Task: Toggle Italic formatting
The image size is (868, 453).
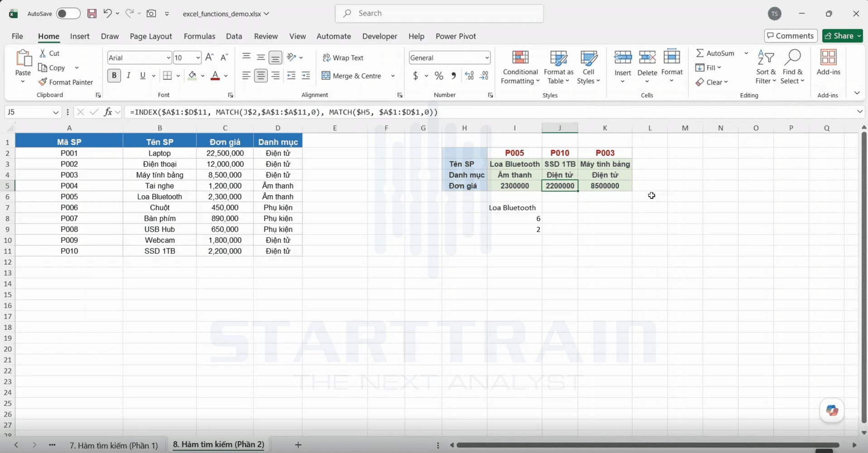Action: [x=129, y=76]
